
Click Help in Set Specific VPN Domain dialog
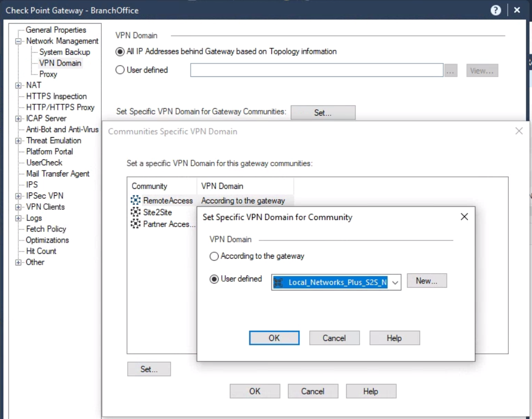click(394, 338)
